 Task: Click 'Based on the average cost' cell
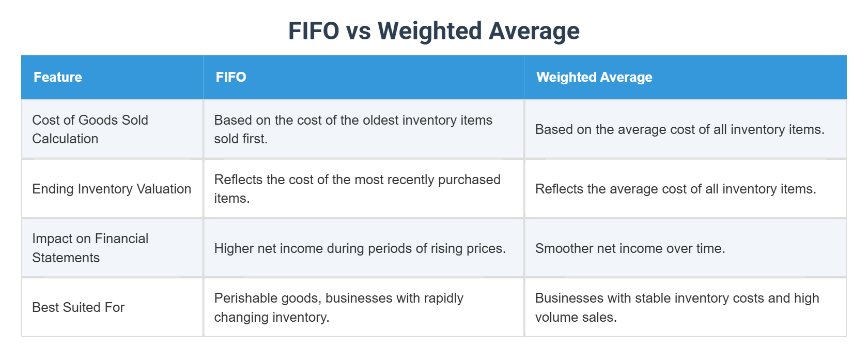pyautogui.click(x=679, y=129)
